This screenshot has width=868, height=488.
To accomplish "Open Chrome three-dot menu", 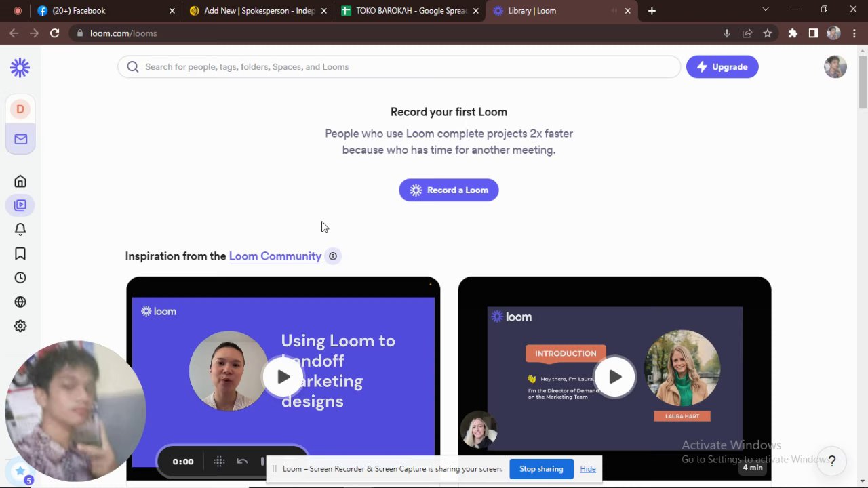I will pos(854,33).
